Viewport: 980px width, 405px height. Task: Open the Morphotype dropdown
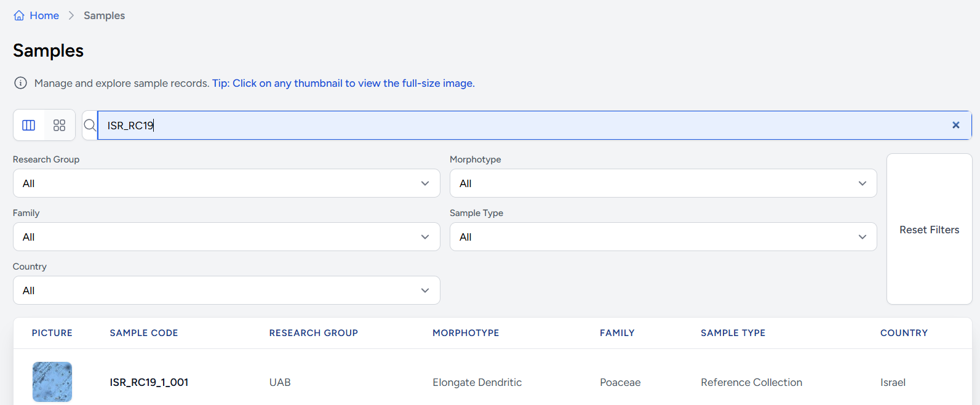(x=663, y=183)
